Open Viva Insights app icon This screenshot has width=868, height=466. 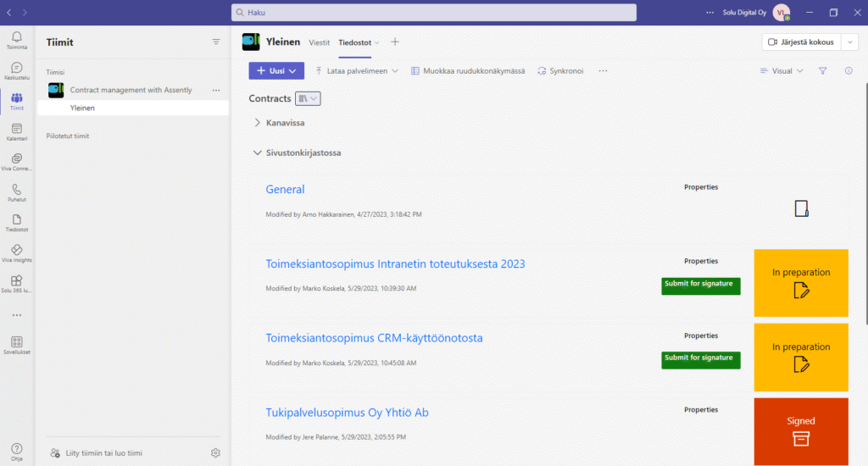[17, 253]
